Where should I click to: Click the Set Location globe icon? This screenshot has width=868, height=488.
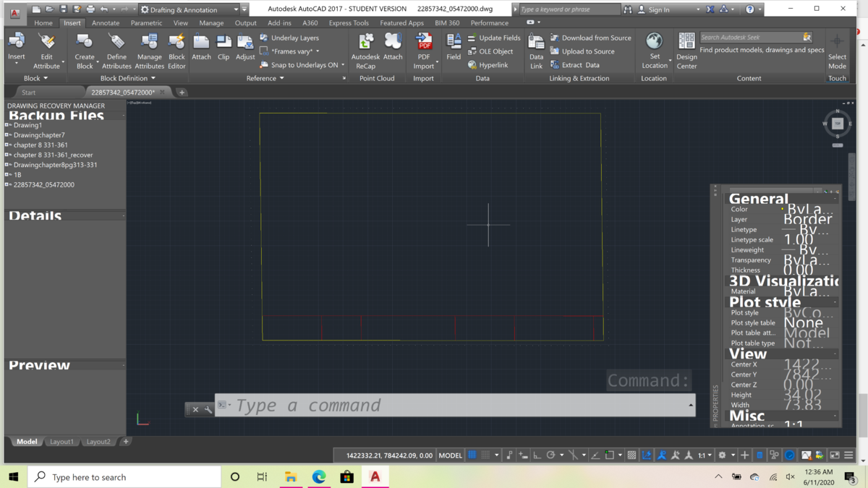tap(654, 41)
